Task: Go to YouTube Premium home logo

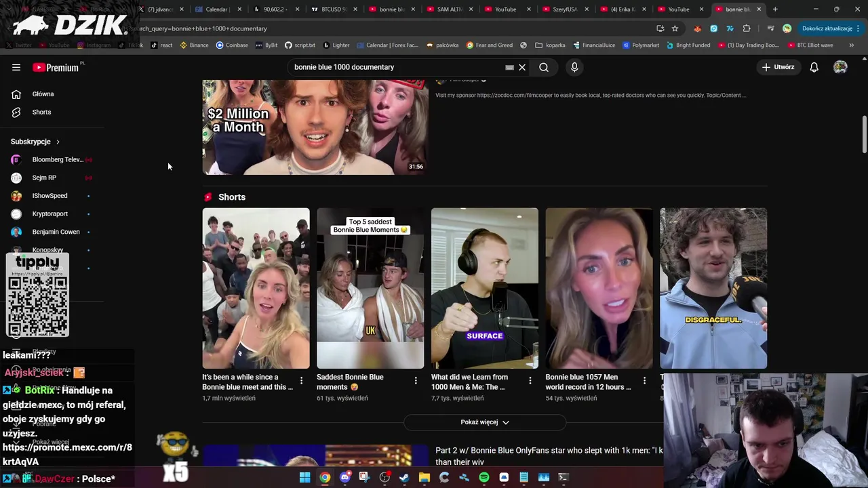Action: coord(56,67)
